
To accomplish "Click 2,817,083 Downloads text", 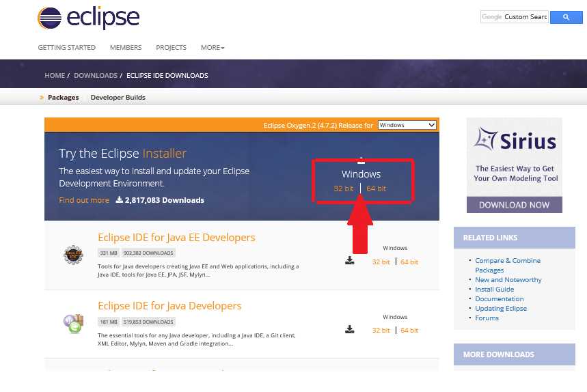I will pyautogui.click(x=160, y=200).
